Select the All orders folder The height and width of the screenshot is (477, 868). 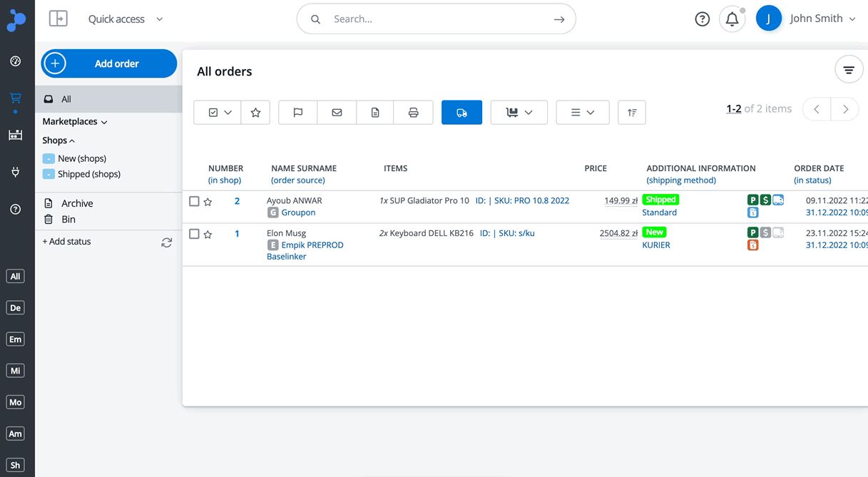(108, 99)
